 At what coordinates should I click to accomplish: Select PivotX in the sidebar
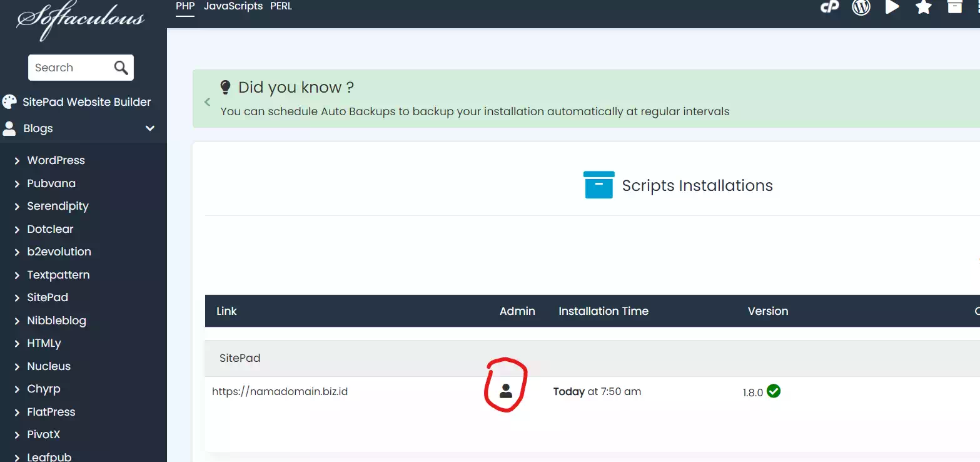[44, 434]
